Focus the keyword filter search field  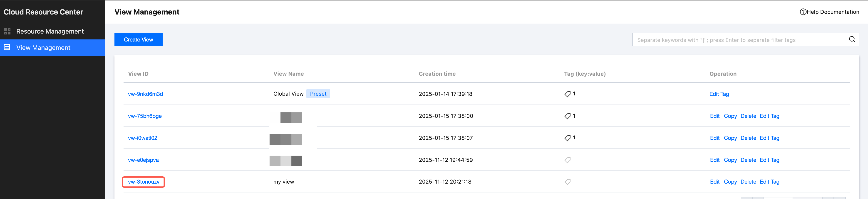click(738, 40)
